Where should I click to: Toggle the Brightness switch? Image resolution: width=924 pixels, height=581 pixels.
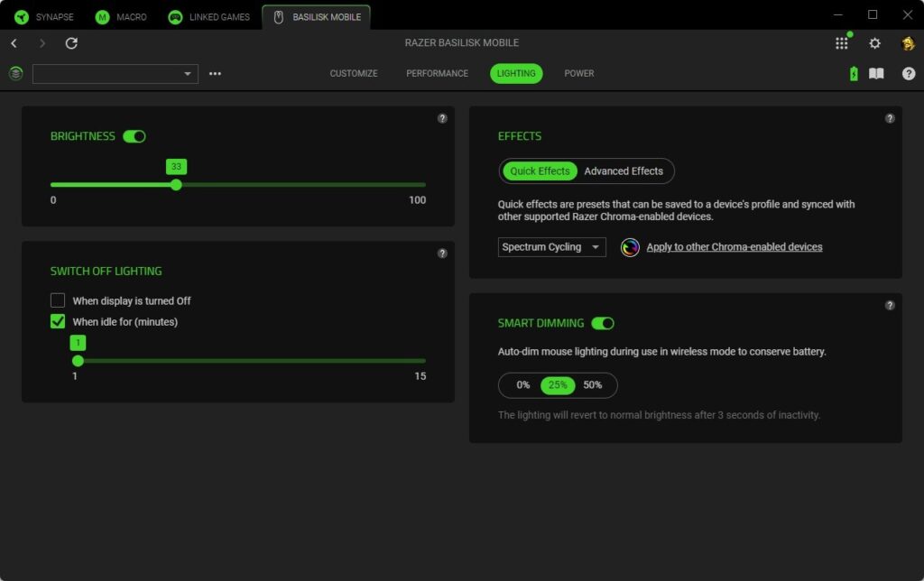[x=134, y=137]
